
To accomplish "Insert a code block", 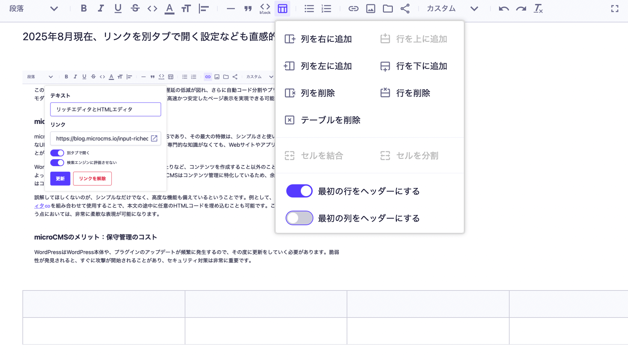I will pos(265,9).
